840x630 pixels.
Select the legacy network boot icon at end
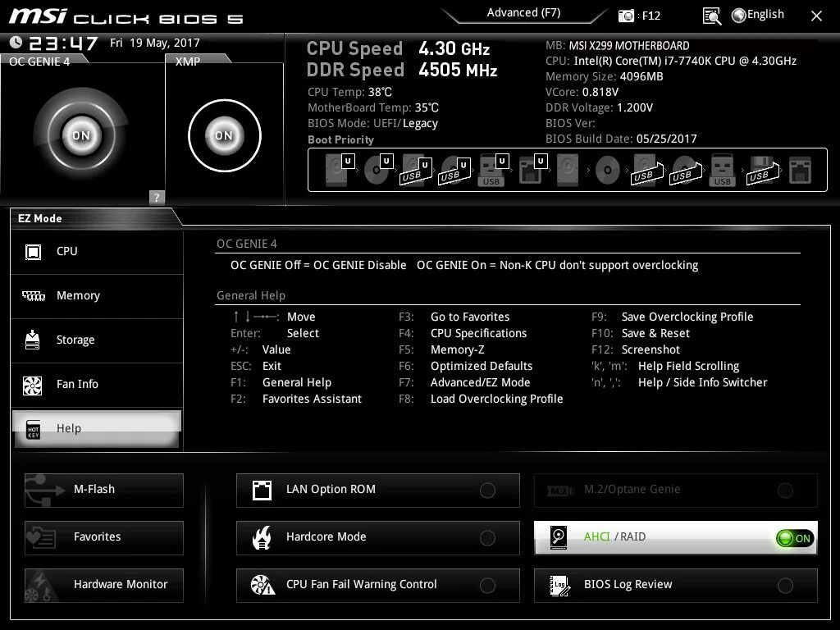[x=800, y=170]
